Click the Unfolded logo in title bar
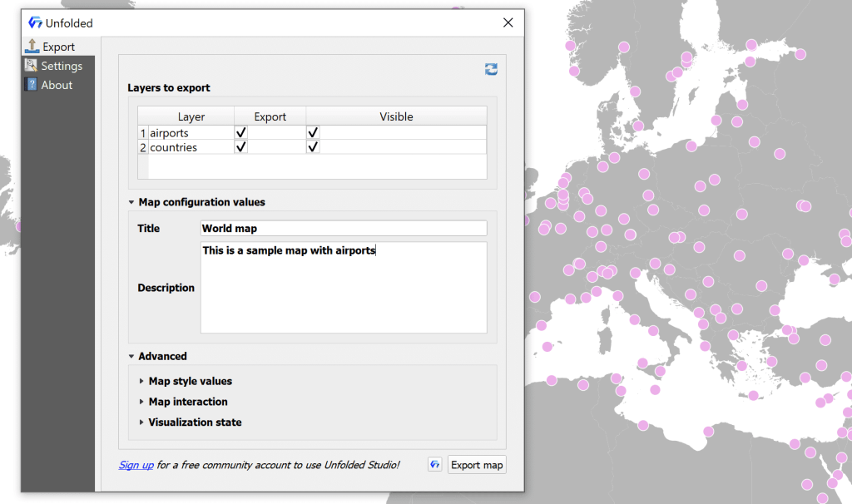Image resolution: width=852 pixels, height=504 pixels. pos(35,22)
